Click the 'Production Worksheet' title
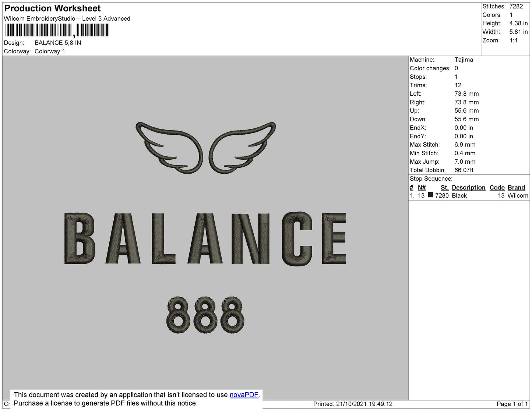This screenshot has height=411, width=532. point(53,8)
